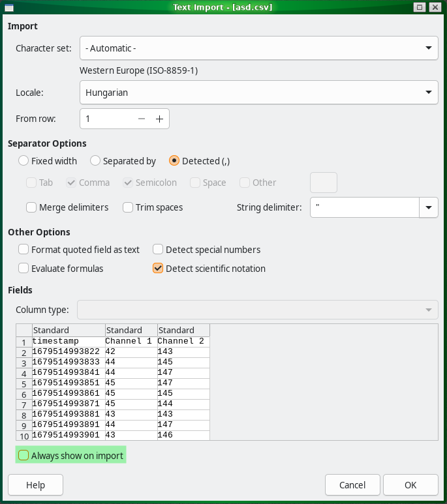
Task: Click the minus icon in From row
Action: (142, 119)
